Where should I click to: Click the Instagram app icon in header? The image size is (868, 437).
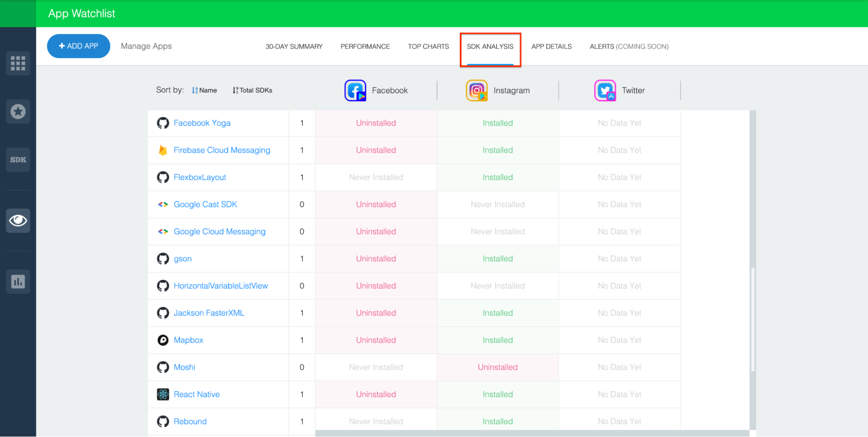click(477, 90)
